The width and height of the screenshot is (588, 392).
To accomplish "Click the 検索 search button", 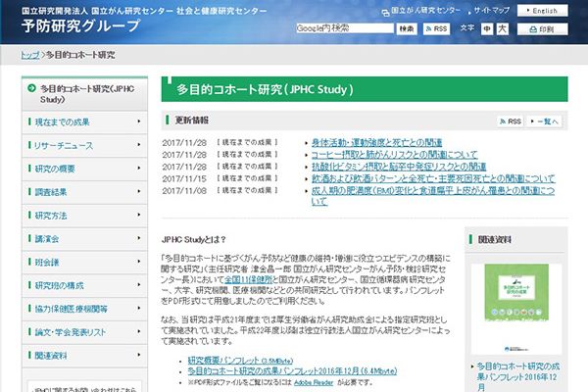I will [x=407, y=29].
